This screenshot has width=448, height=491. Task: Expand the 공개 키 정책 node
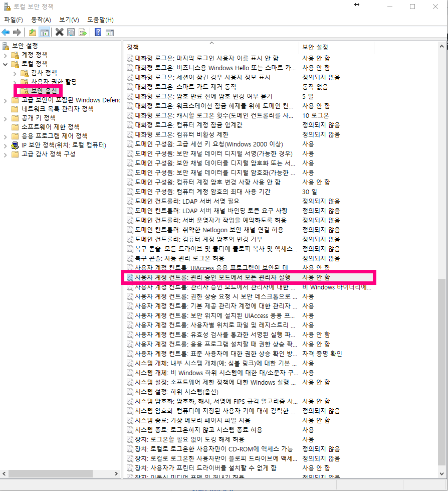click(x=6, y=119)
